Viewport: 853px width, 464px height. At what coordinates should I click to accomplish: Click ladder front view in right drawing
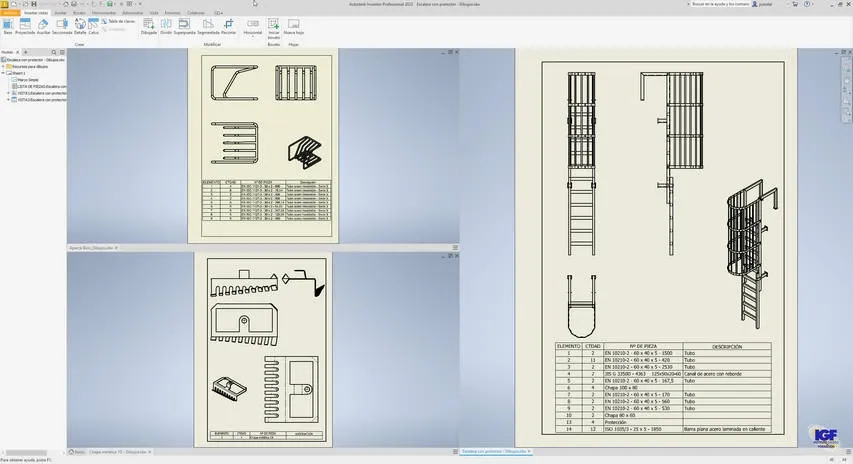tap(581, 163)
